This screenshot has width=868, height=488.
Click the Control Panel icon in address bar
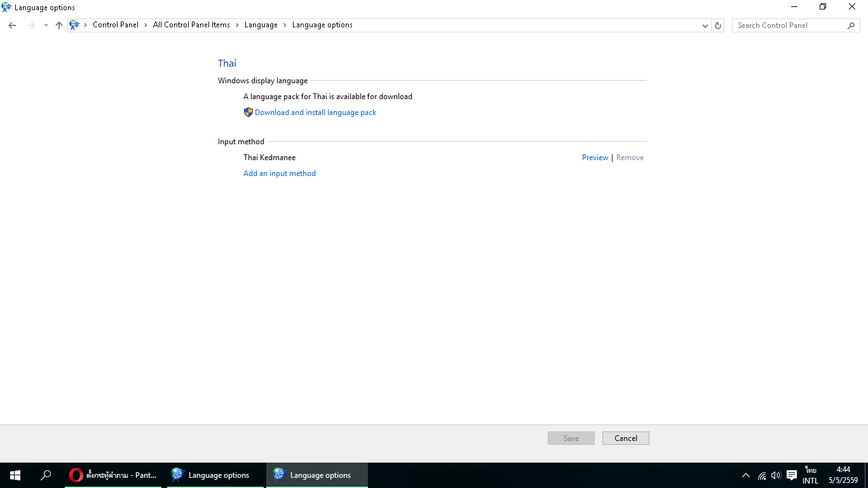(x=75, y=25)
